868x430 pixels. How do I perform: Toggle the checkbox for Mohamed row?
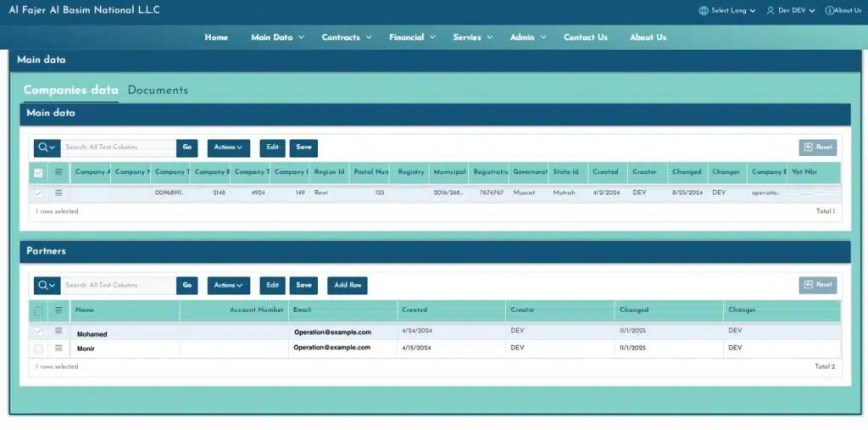(38, 332)
